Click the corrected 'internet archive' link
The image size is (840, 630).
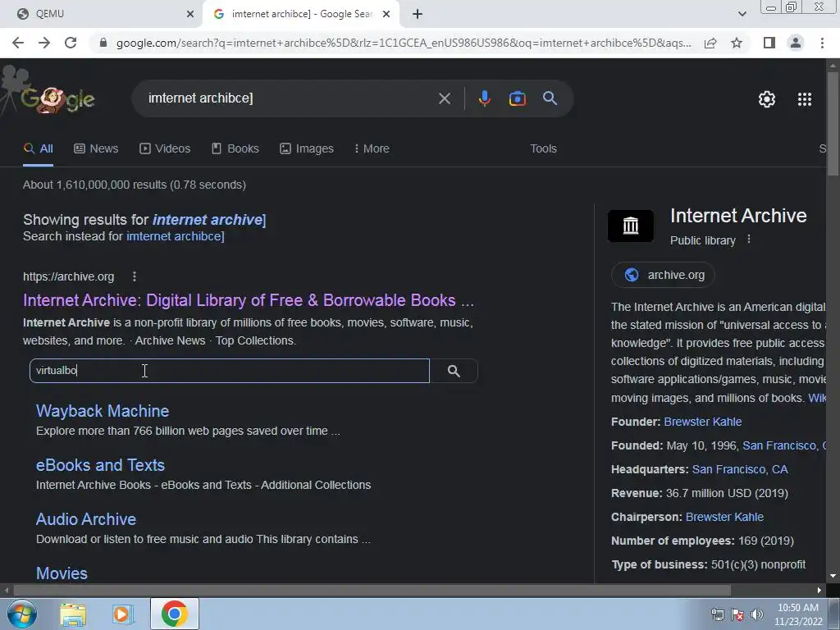coord(208,220)
